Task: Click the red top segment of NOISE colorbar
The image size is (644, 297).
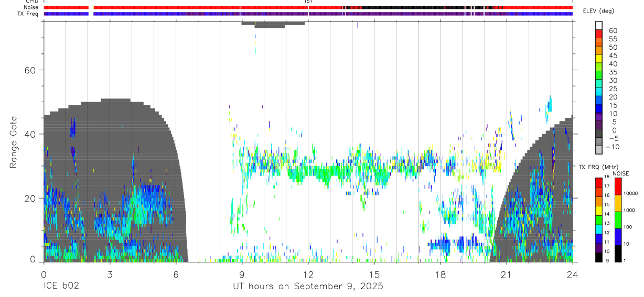Action: click(618, 186)
